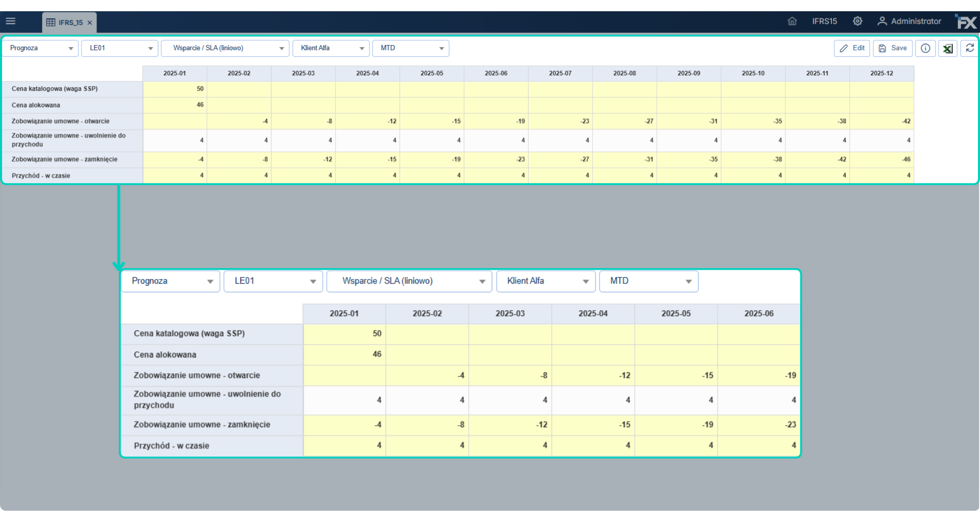Export to Excel icon
980x522 pixels.
[x=948, y=49]
